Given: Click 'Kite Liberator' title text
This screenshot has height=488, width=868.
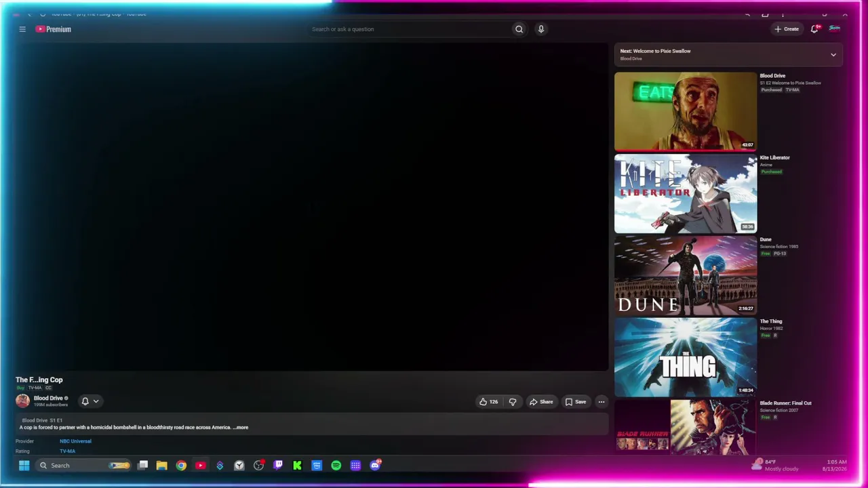Looking at the screenshot, I should [774, 158].
